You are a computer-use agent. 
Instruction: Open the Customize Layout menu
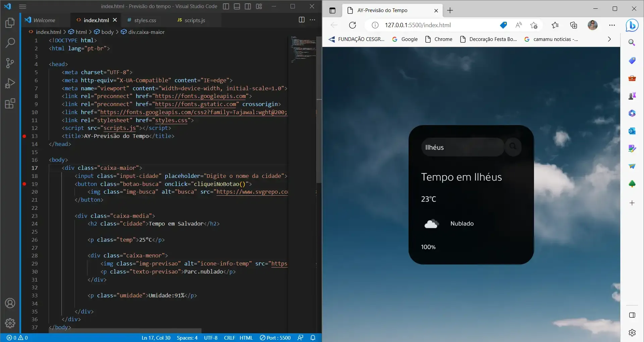[259, 6]
